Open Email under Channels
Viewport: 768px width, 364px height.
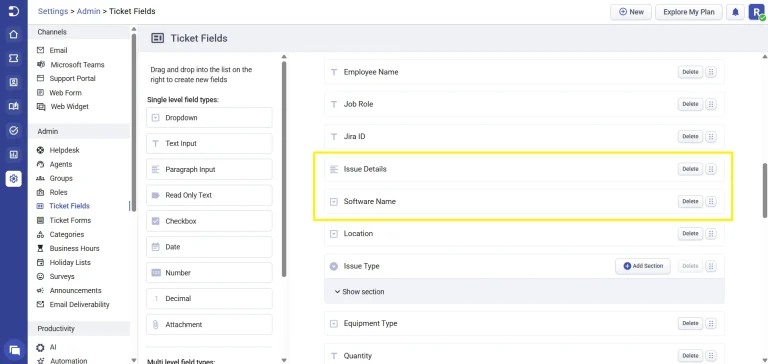point(58,50)
